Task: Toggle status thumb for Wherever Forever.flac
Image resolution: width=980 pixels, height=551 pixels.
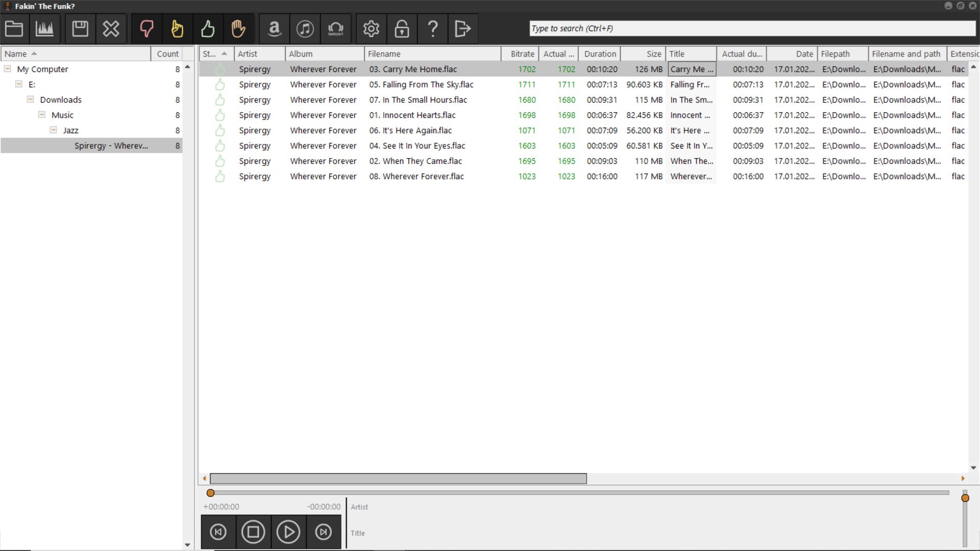Action: (220, 177)
